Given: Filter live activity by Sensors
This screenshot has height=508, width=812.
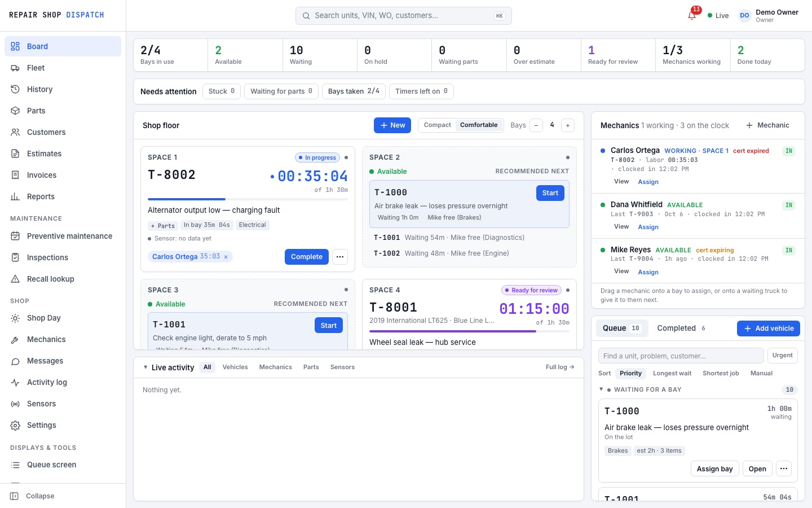Looking at the screenshot, I should coord(342,367).
